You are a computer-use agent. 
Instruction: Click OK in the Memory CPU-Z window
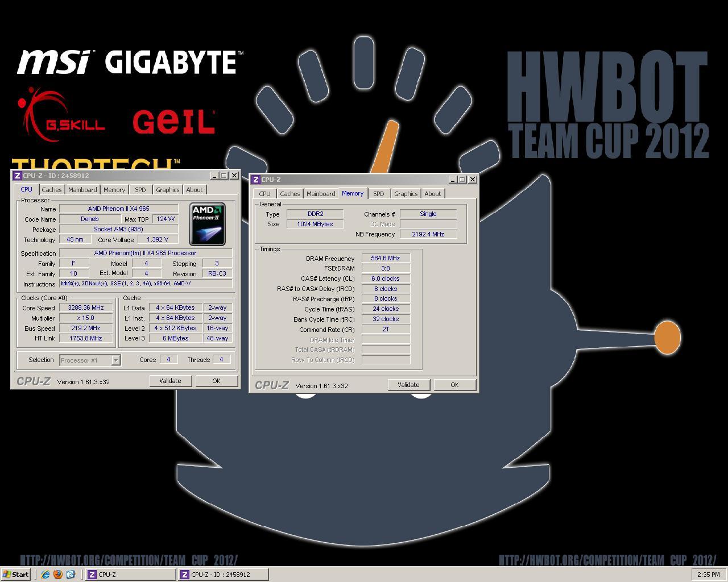pyautogui.click(x=454, y=385)
